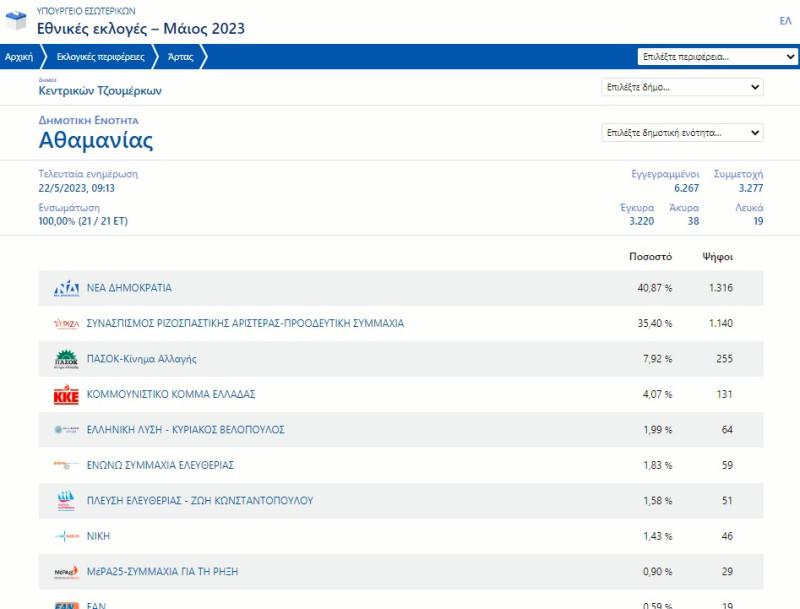
Task: Click the Νέα Δημοκρατία party logo
Action: coord(66,289)
